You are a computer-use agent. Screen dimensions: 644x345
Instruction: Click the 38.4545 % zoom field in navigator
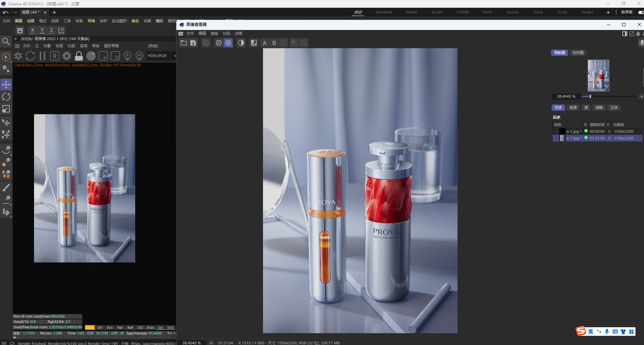point(566,97)
